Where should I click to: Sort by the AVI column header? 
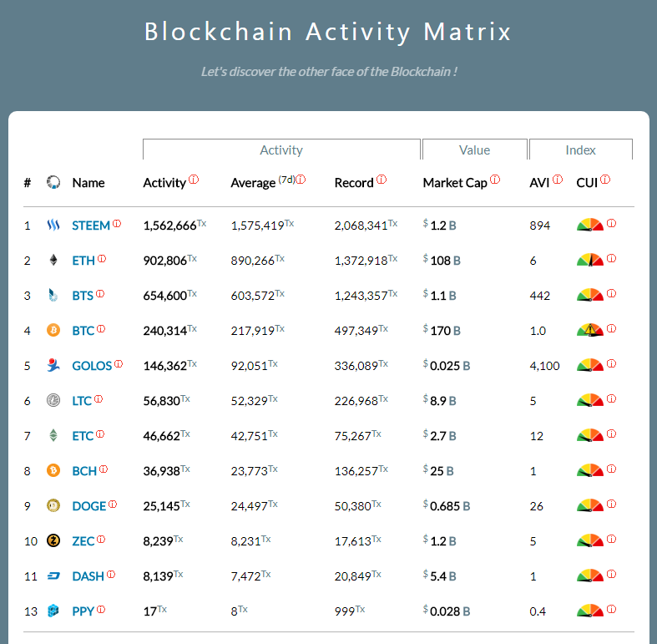click(x=539, y=183)
